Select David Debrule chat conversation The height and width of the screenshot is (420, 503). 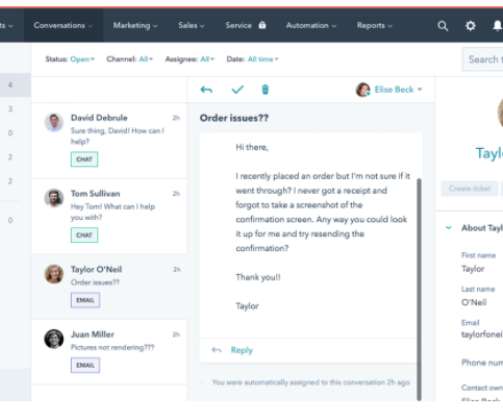point(110,140)
